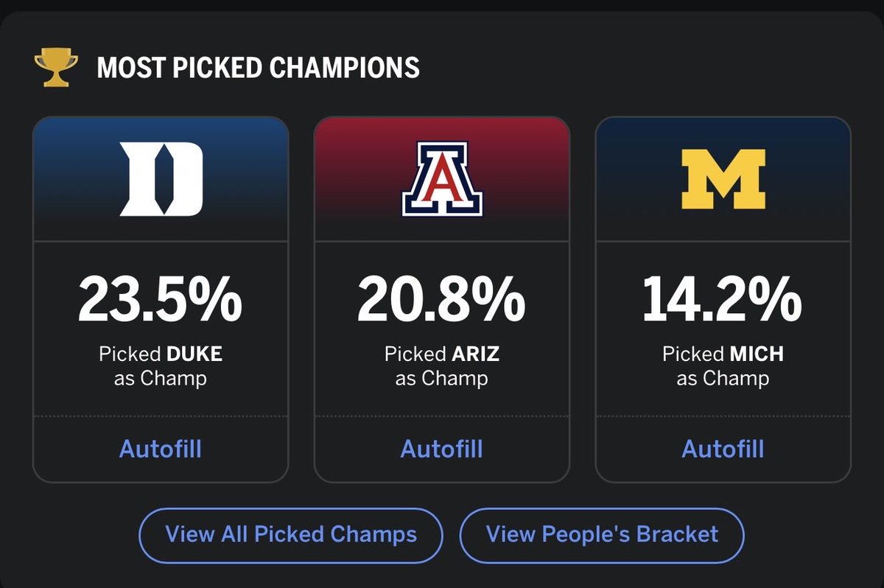
Task: Autofill bracket with Duke as champ
Action: click(161, 449)
